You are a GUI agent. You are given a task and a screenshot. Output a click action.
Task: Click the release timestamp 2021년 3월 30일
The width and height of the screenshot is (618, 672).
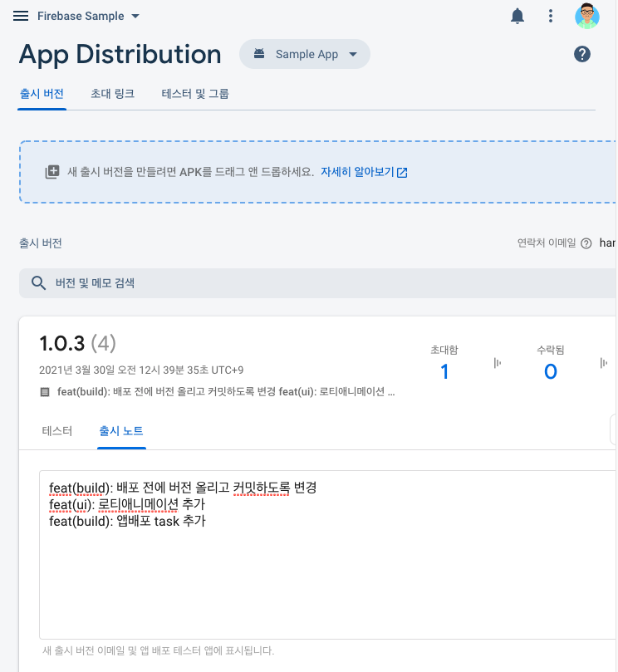(141, 370)
